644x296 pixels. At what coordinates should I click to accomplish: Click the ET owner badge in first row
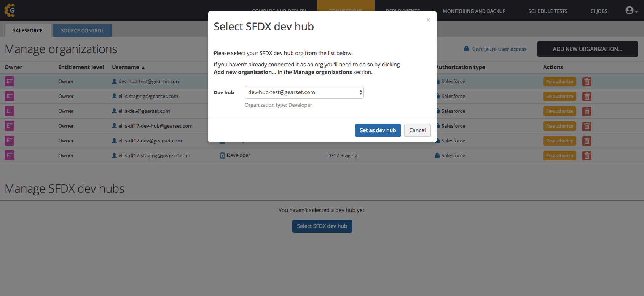coord(10,81)
